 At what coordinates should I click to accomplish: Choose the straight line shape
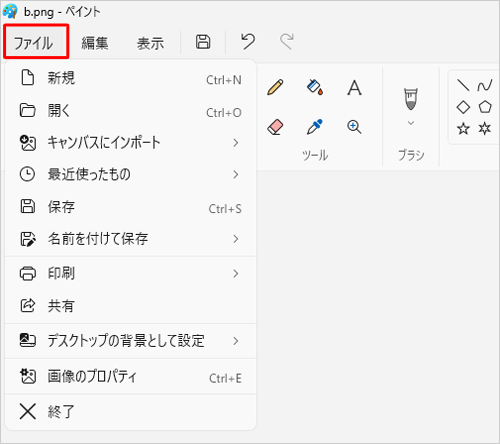pyautogui.click(x=463, y=85)
